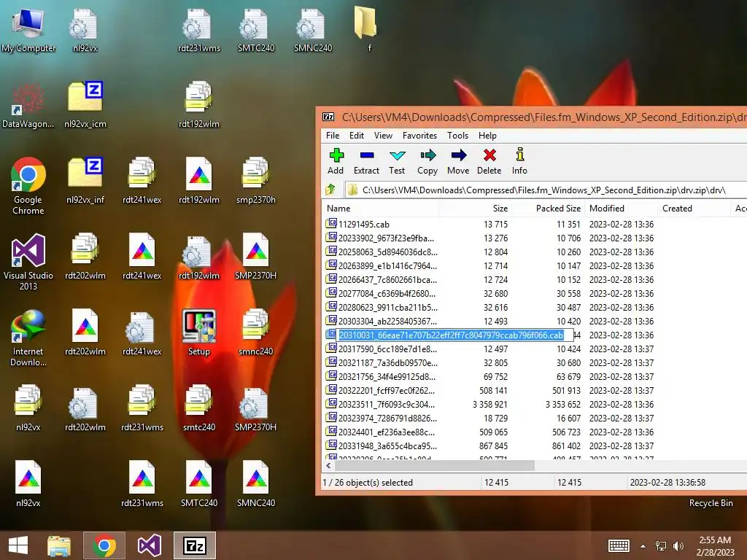Select the nl92vx_icm zip file icon
The image size is (747, 560).
tap(85, 105)
